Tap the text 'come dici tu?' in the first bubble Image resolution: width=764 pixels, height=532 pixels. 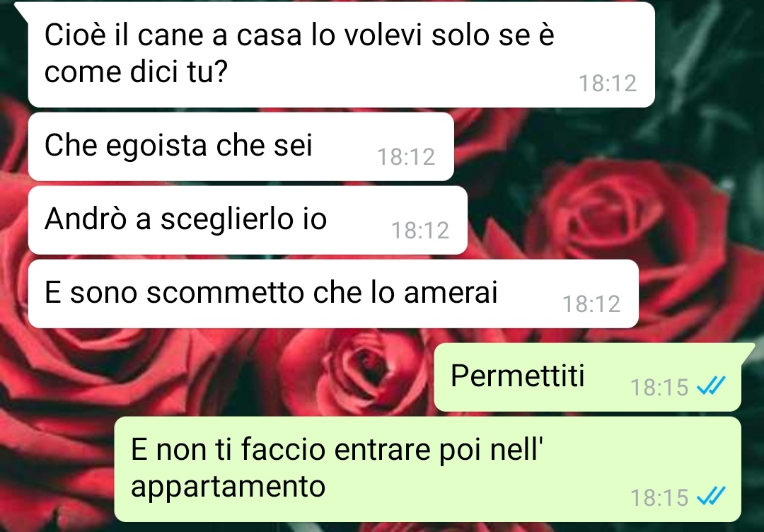click(x=136, y=71)
